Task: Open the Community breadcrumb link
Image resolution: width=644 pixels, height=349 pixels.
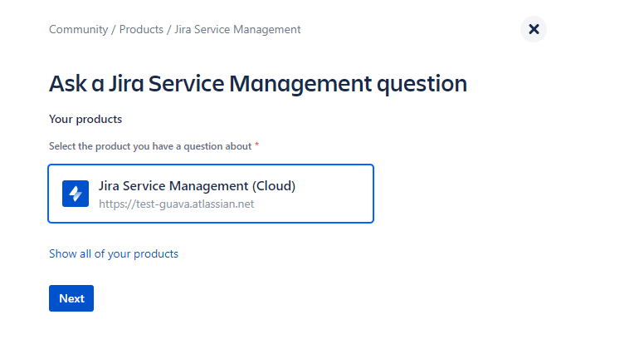Action: tap(79, 30)
